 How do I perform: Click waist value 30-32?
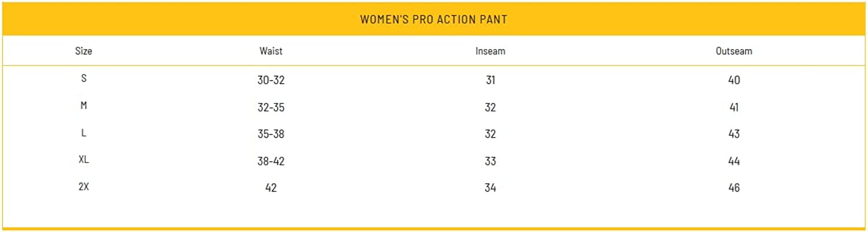point(271,80)
